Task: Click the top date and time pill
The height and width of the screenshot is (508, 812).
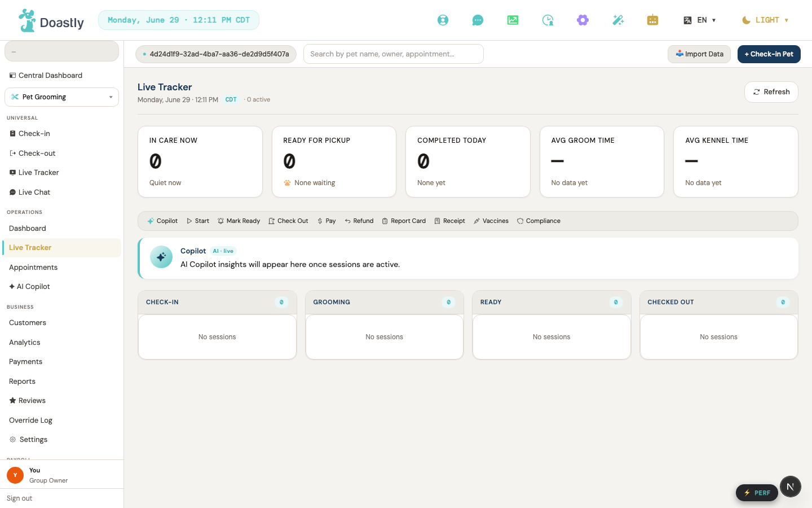Action: click(x=179, y=20)
